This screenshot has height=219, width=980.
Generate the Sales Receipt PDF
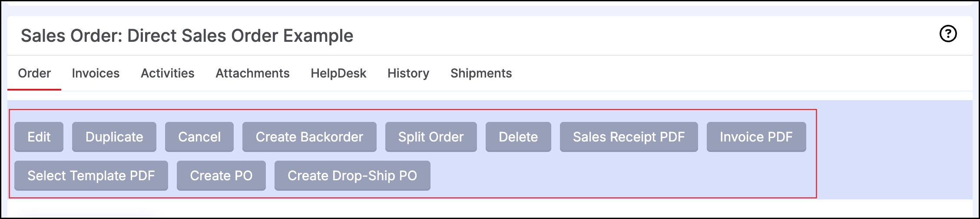pyautogui.click(x=629, y=137)
